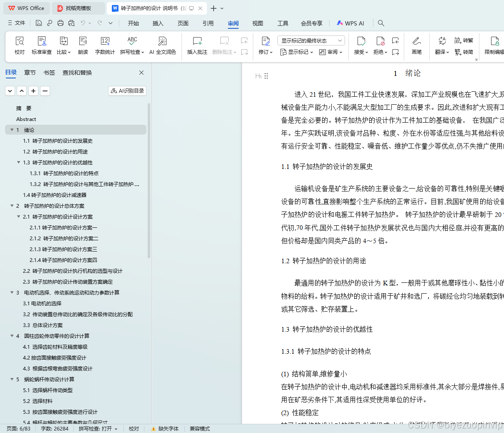Viewport: 504px width, 433px height.
Task: Switch to the 找稻壳模板 window tab
Action: pyautogui.click(x=78, y=8)
